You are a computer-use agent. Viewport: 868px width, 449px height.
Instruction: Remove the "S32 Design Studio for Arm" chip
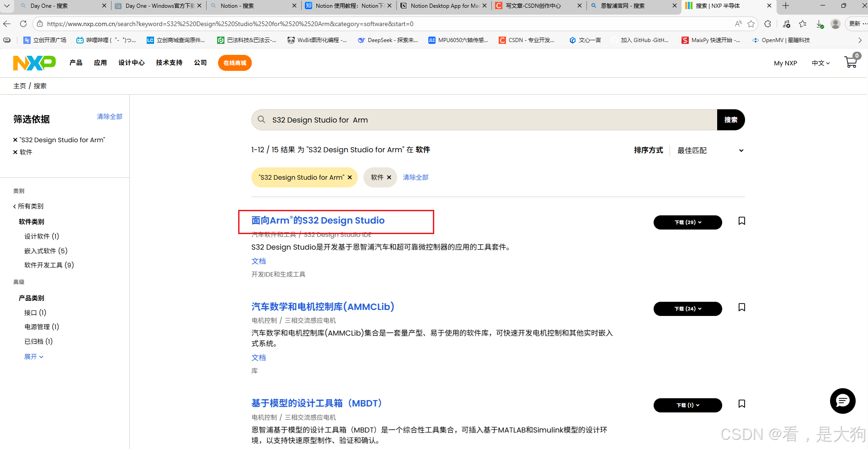point(350,177)
